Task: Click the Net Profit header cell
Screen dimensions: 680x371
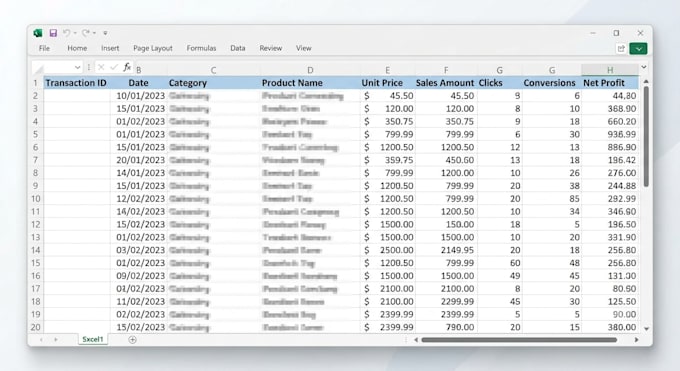Action: 610,83
